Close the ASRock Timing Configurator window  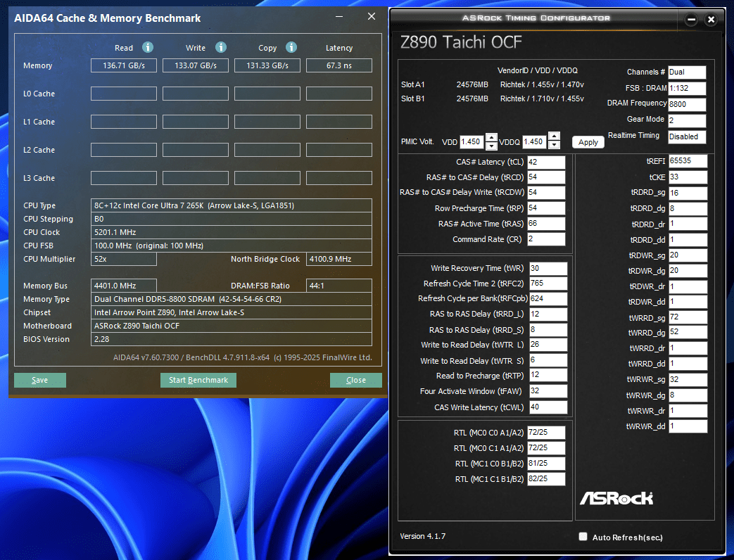click(x=711, y=20)
